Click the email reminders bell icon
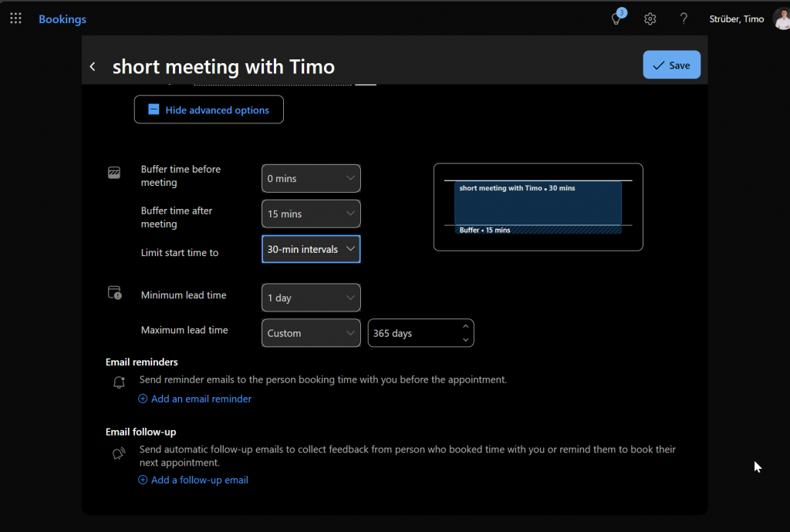 pyautogui.click(x=119, y=382)
